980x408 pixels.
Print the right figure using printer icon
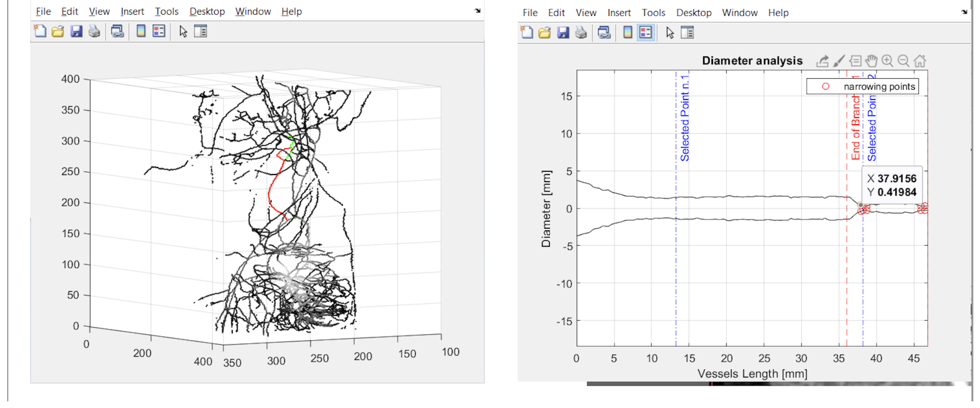(x=580, y=33)
